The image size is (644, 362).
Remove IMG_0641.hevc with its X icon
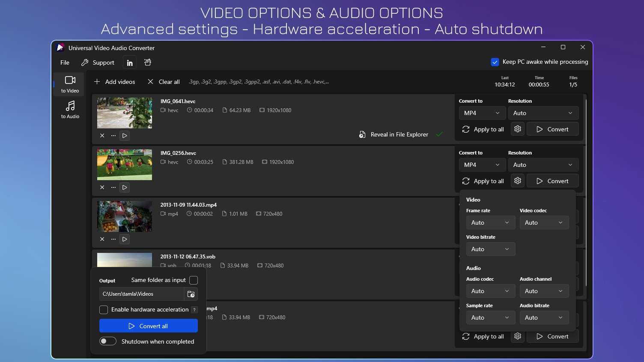point(102,136)
